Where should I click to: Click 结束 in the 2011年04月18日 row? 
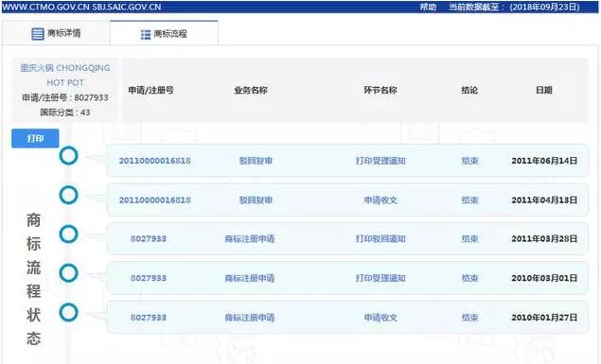pyautogui.click(x=469, y=199)
